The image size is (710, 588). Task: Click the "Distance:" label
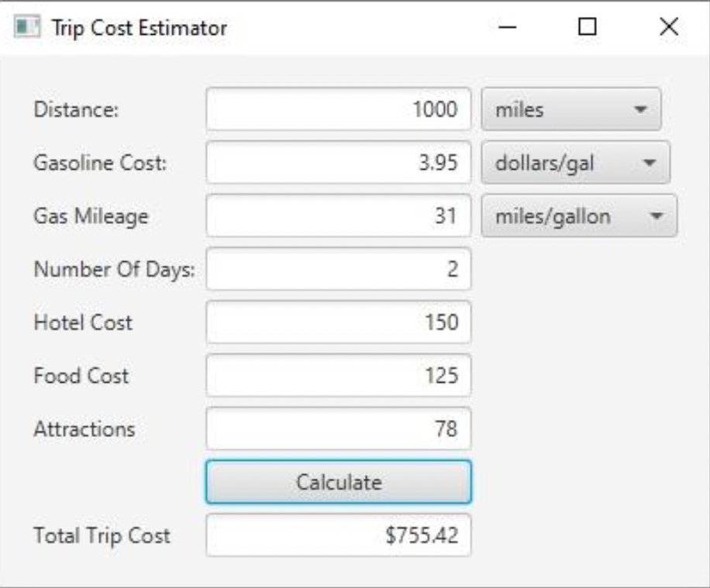pos(76,110)
